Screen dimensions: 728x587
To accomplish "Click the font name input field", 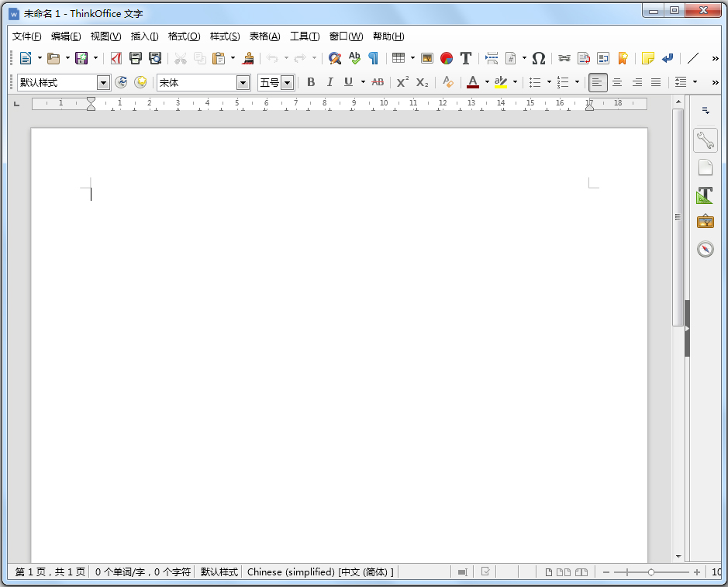I will coord(197,83).
